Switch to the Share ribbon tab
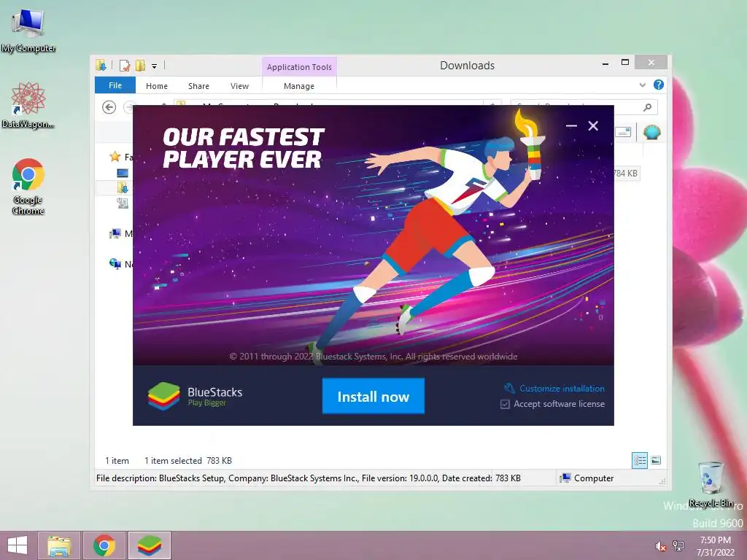747x560 pixels. tap(198, 86)
